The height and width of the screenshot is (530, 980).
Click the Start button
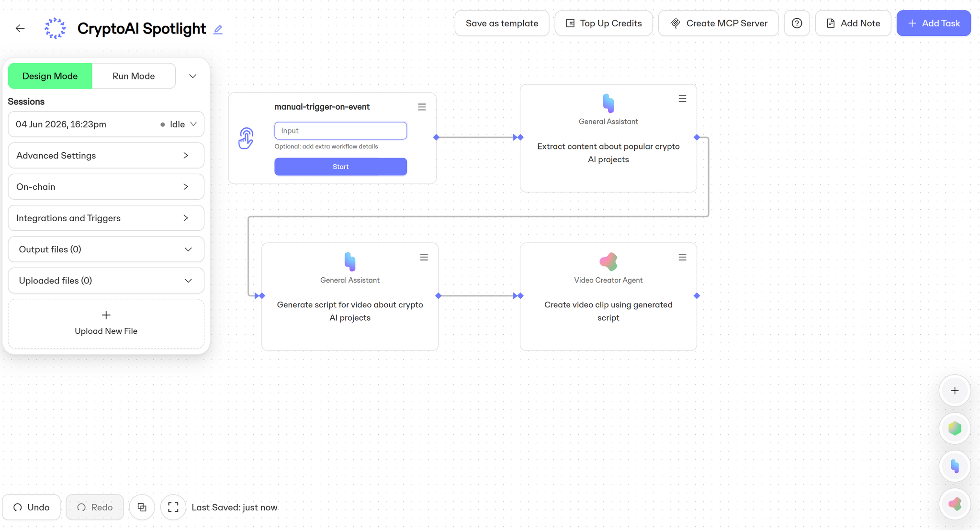pyautogui.click(x=340, y=167)
